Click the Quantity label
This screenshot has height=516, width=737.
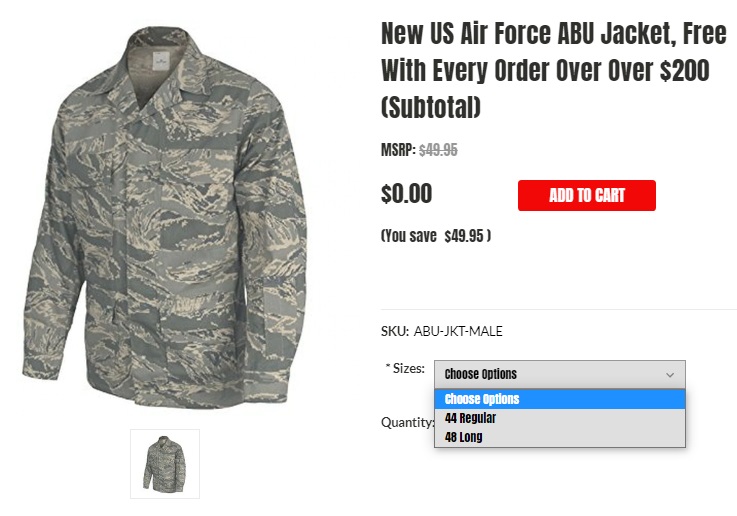pyautogui.click(x=407, y=422)
